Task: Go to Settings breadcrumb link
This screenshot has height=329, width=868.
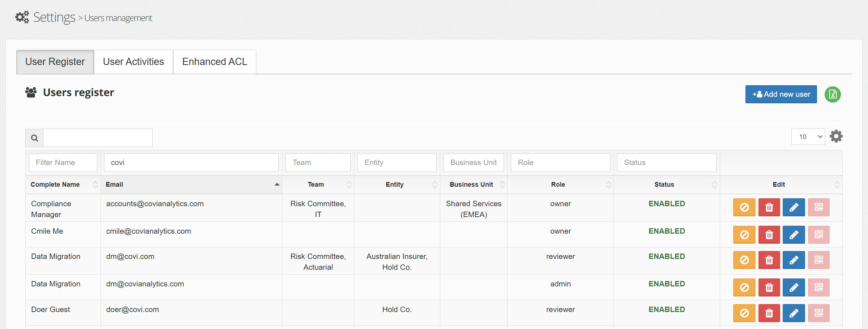Action: coord(54,17)
